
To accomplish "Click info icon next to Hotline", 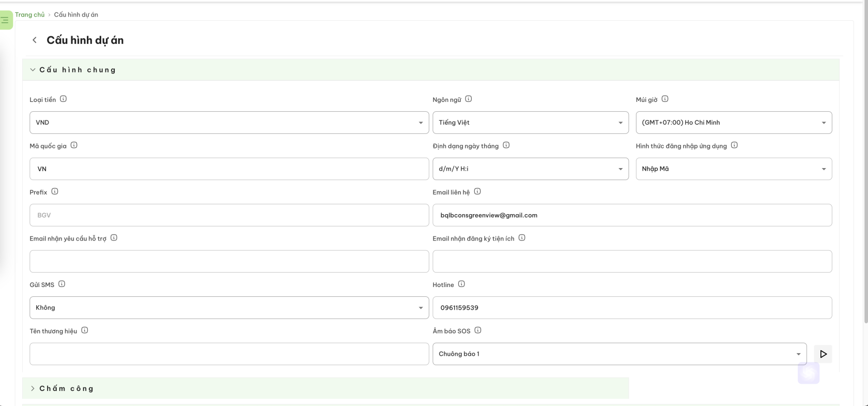I will point(461,284).
